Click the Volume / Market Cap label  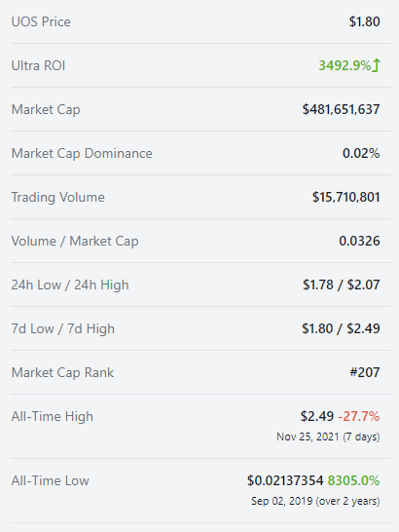[75, 242]
